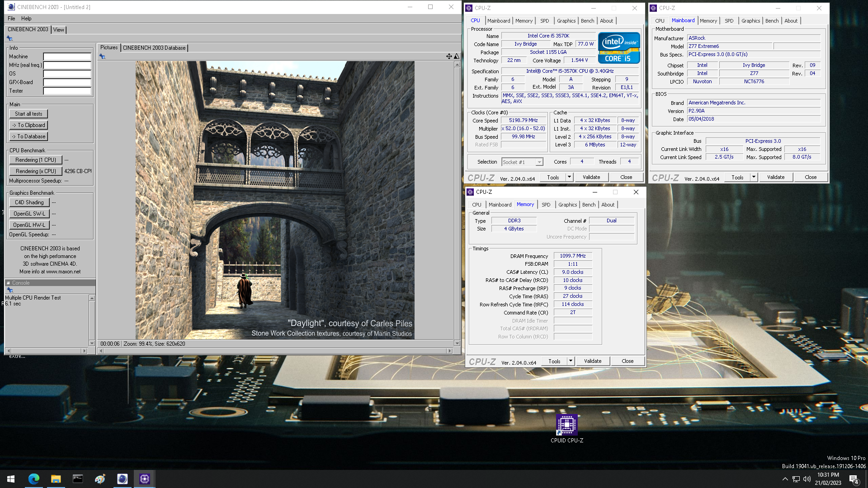Screen dimensions: 868x488
Task: Open the Bench tab in the CPU-Z Mainboard window
Action: pyautogui.click(x=772, y=21)
